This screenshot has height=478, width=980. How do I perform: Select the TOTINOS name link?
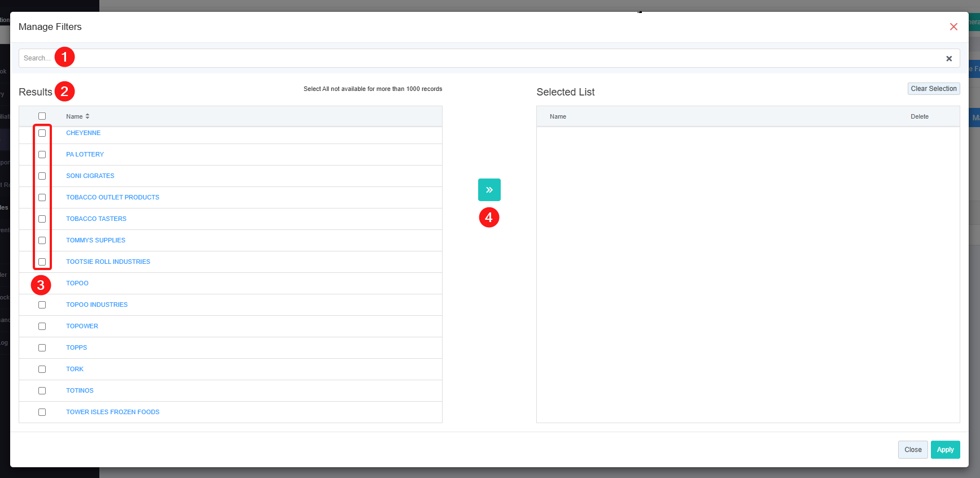pyautogui.click(x=80, y=391)
